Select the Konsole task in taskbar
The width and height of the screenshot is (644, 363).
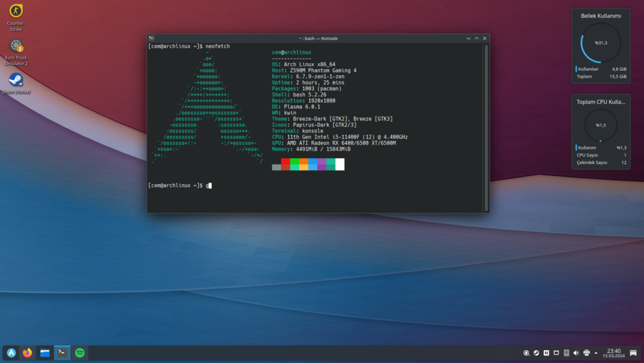(62, 353)
